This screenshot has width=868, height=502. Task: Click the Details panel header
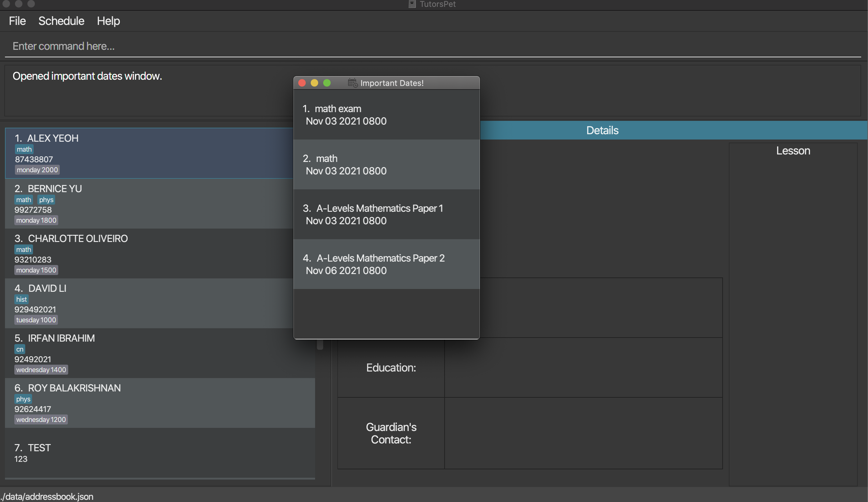602,130
